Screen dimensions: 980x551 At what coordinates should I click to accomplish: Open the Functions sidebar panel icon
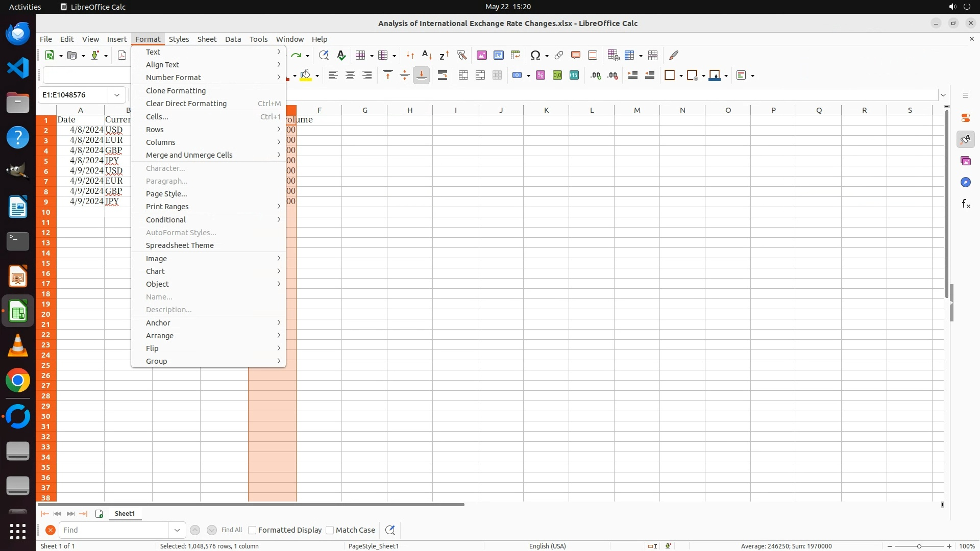point(966,204)
